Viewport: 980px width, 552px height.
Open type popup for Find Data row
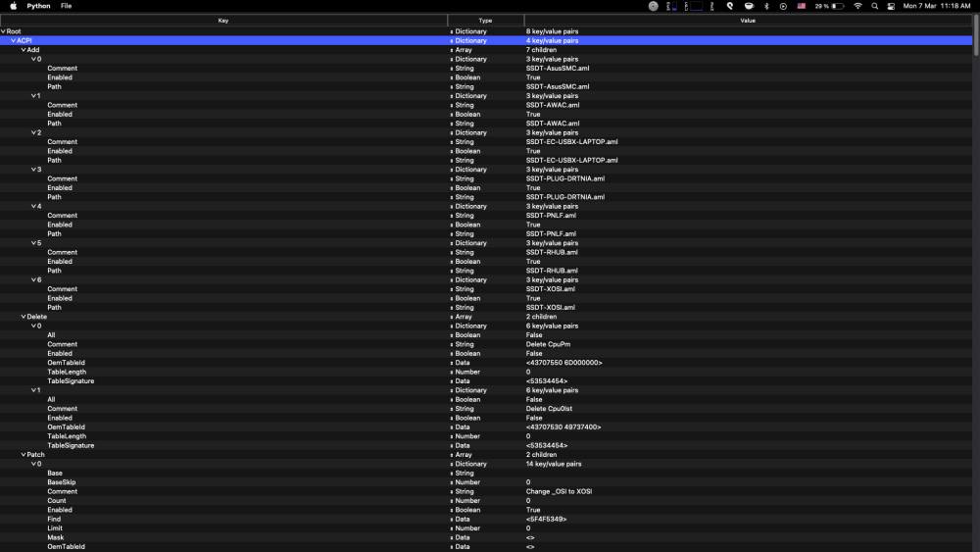pos(452,519)
